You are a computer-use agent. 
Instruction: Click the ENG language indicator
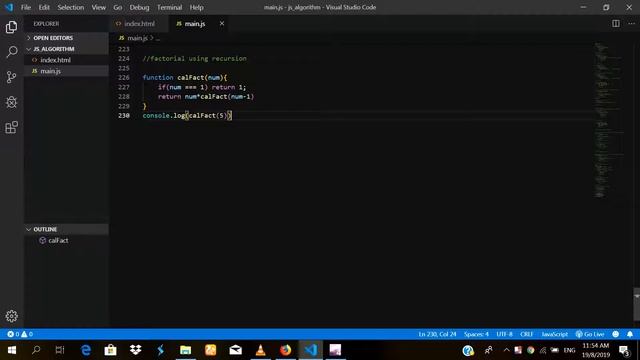click(x=569, y=350)
